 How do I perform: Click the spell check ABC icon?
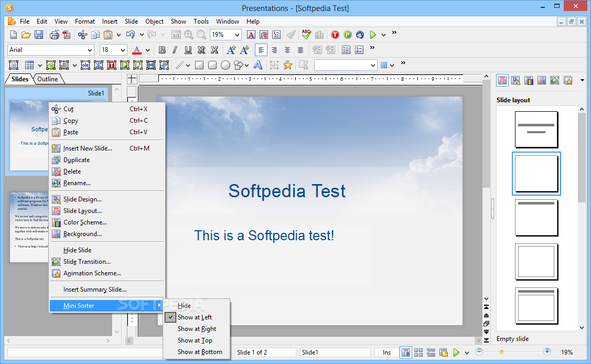coord(306,35)
